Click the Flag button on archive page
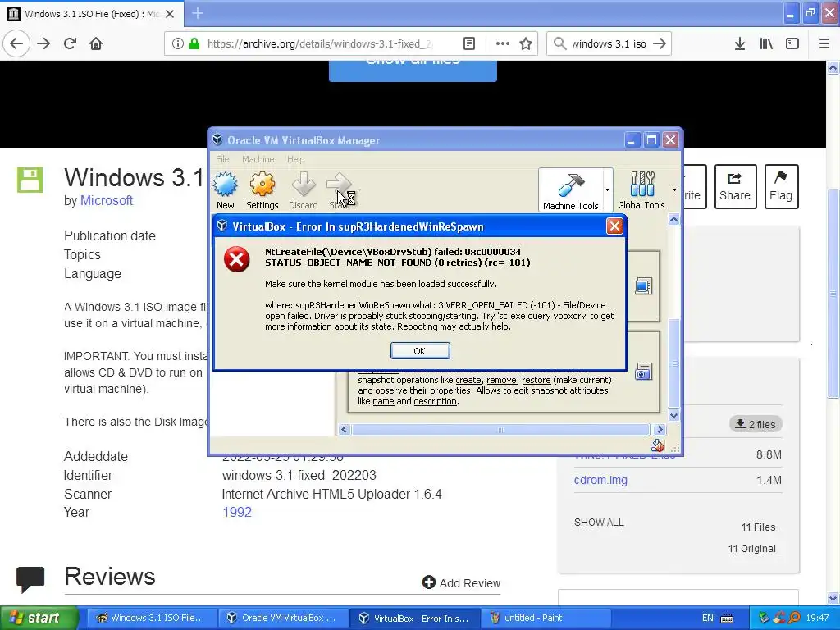Image resolution: width=840 pixels, height=630 pixels. click(781, 186)
